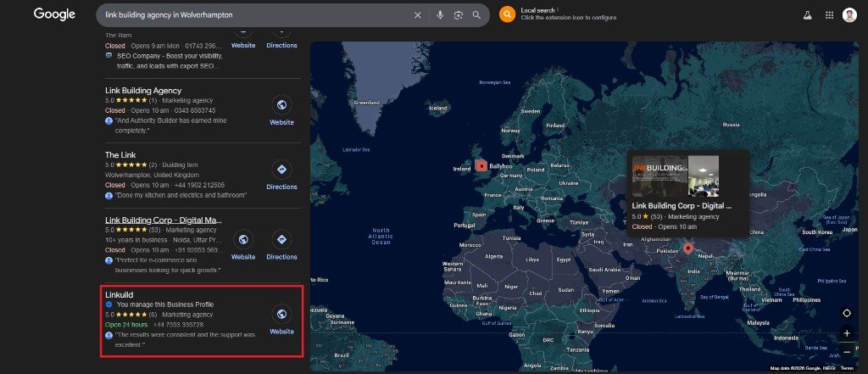
Task: Click the orange Local search extension icon
Action: (x=507, y=14)
